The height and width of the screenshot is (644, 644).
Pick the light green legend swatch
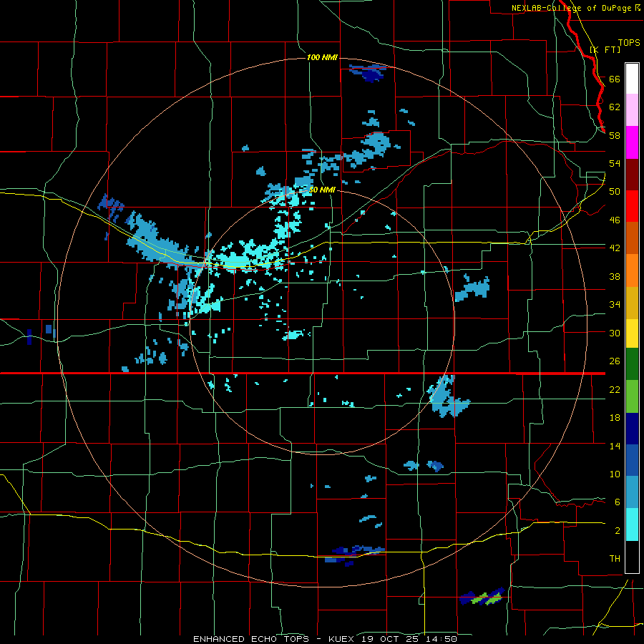point(632,396)
